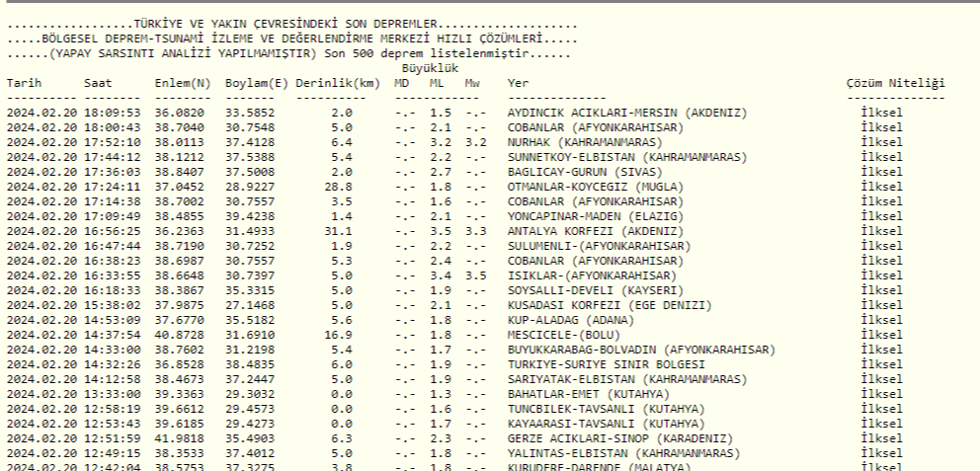This screenshot has width=980, height=471.
Task: Click the 'Tarih' column header
Action: point(23,85)
